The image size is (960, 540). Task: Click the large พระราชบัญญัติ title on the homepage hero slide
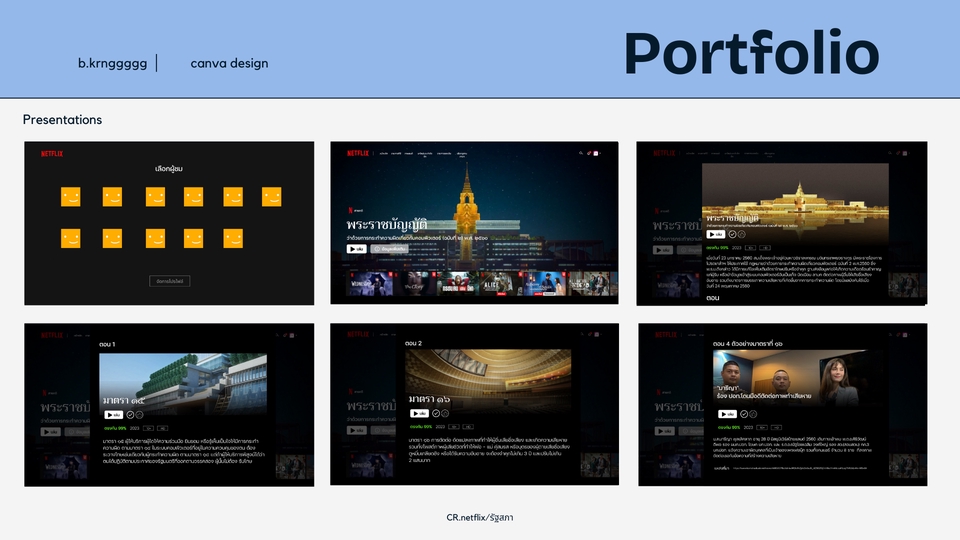[386, 225]
